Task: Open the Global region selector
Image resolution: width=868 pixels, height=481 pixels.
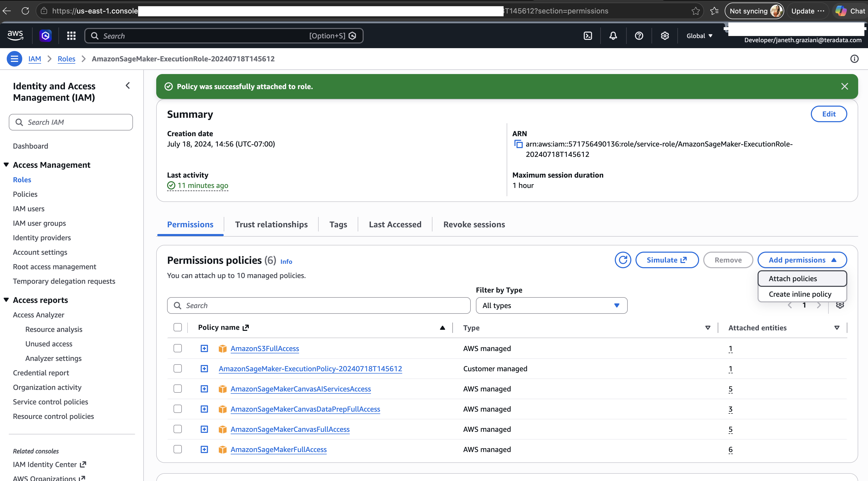Action: 699,36
